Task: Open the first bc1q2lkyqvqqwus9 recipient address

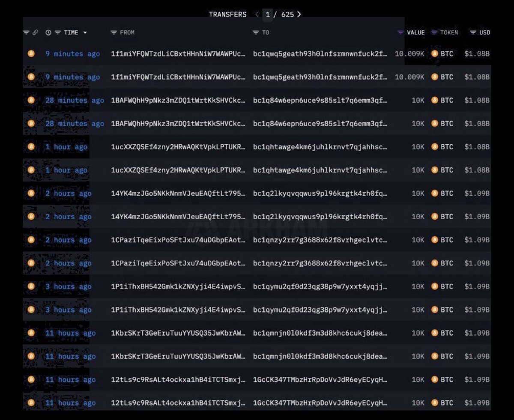Action: (320, 194)
